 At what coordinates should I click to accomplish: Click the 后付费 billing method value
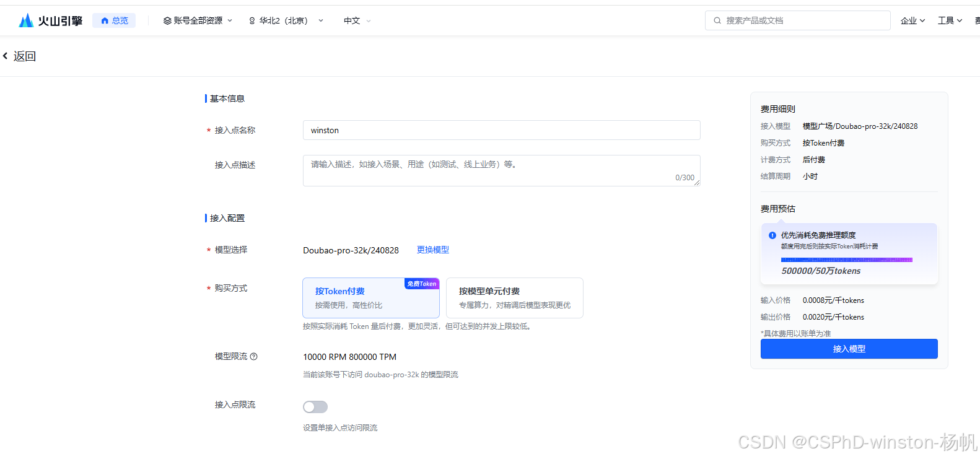814,159
